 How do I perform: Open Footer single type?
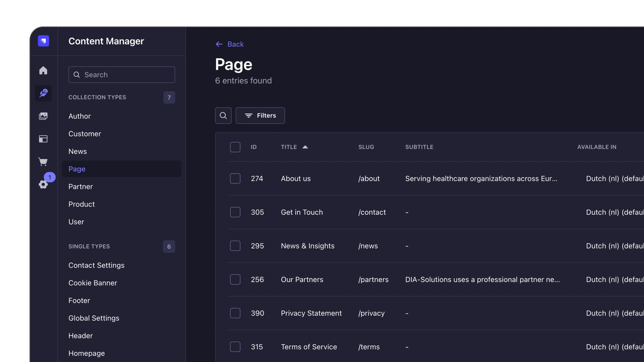(x=79, y=300)
